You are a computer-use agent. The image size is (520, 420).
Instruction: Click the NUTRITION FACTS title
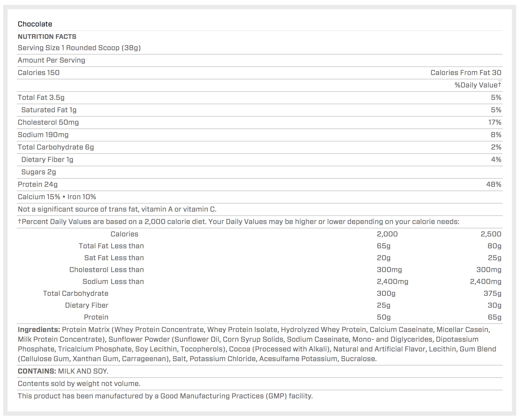click(x=47, y=37)
